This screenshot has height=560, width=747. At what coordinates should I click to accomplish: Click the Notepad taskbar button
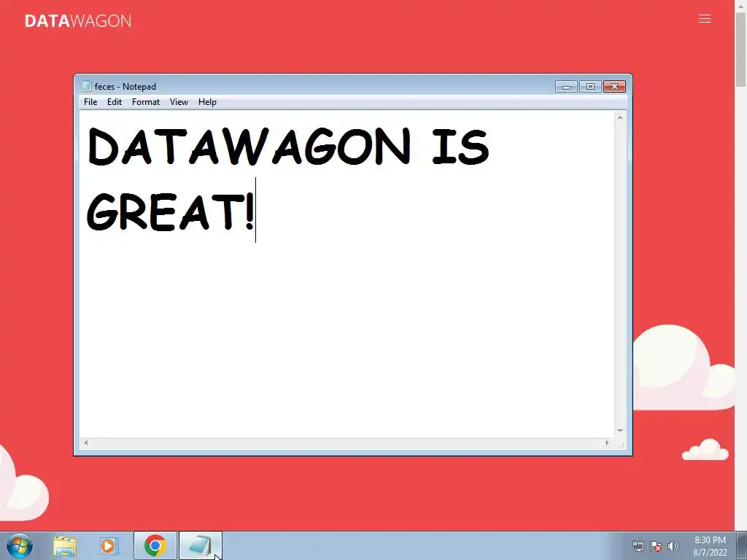tap(200, 545)
